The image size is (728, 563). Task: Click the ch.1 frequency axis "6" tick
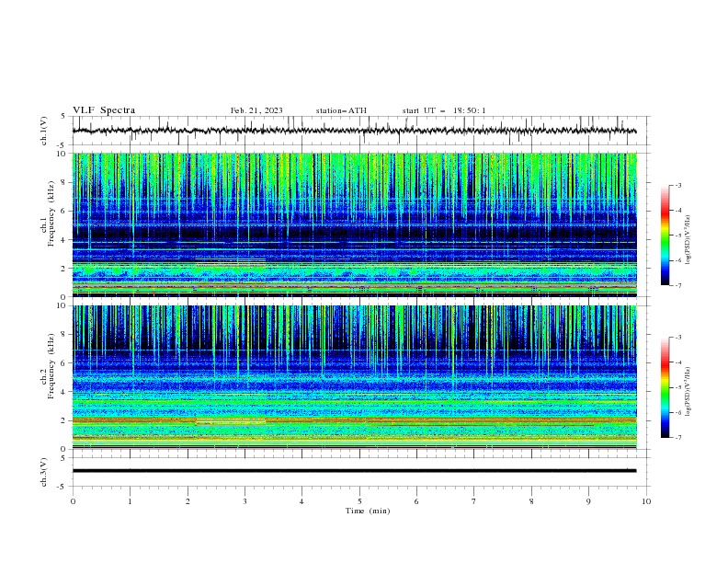click(x=63, y=212)
